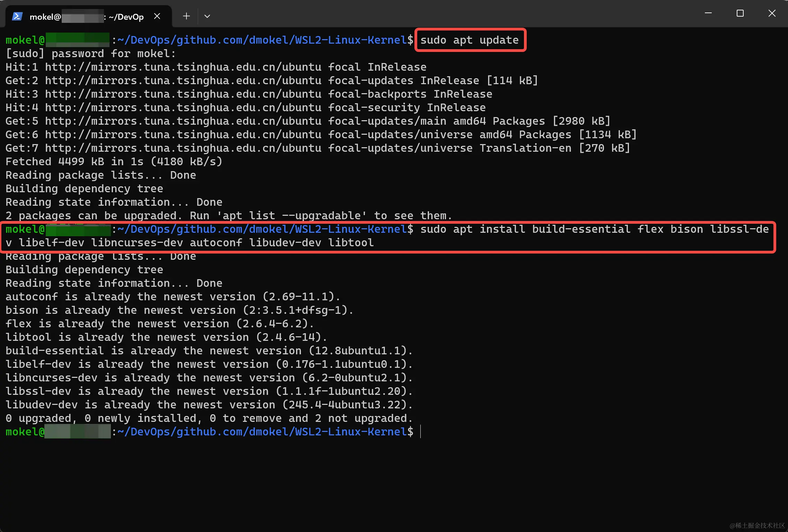Click the empty title bar drag area

(450, 14)
